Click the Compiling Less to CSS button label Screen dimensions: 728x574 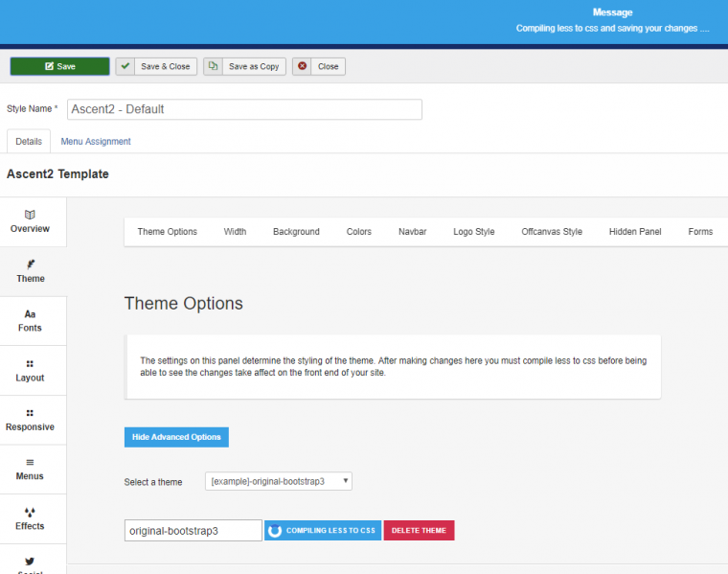click(330, 530)
